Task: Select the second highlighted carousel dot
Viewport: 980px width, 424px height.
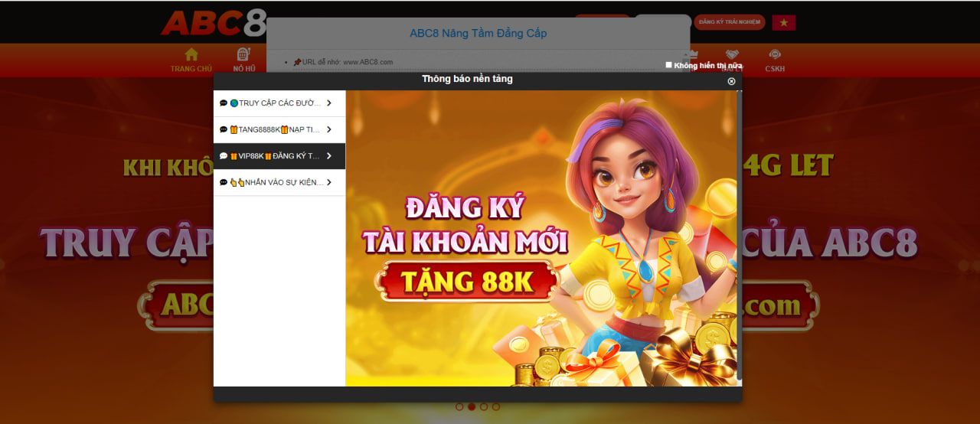Action: [x=472, y=407]
